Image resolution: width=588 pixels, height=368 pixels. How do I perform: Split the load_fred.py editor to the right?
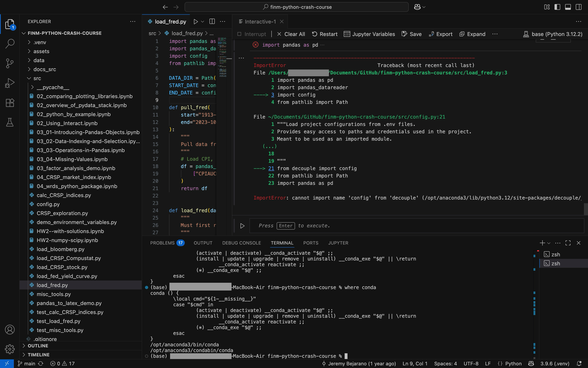(212, 21)
